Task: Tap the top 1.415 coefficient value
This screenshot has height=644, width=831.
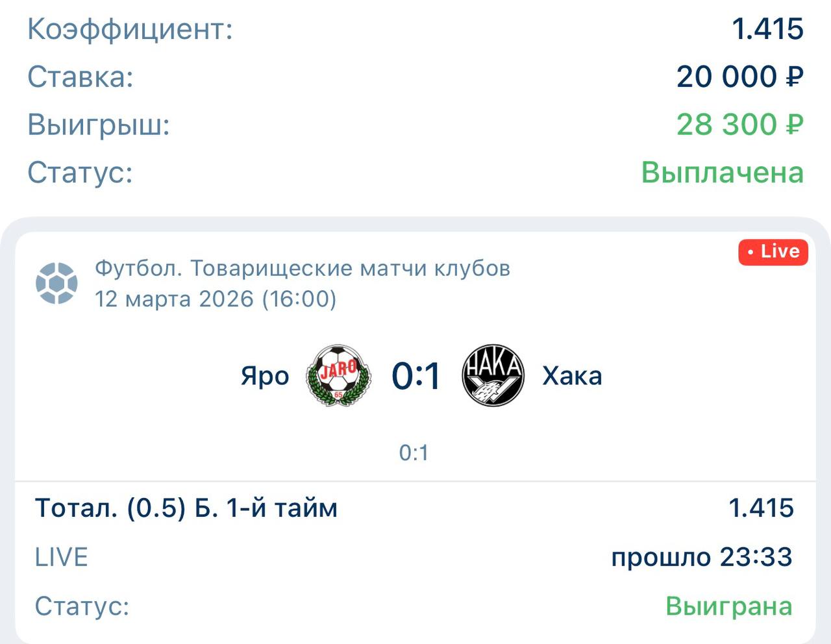Action: point(767,29)
